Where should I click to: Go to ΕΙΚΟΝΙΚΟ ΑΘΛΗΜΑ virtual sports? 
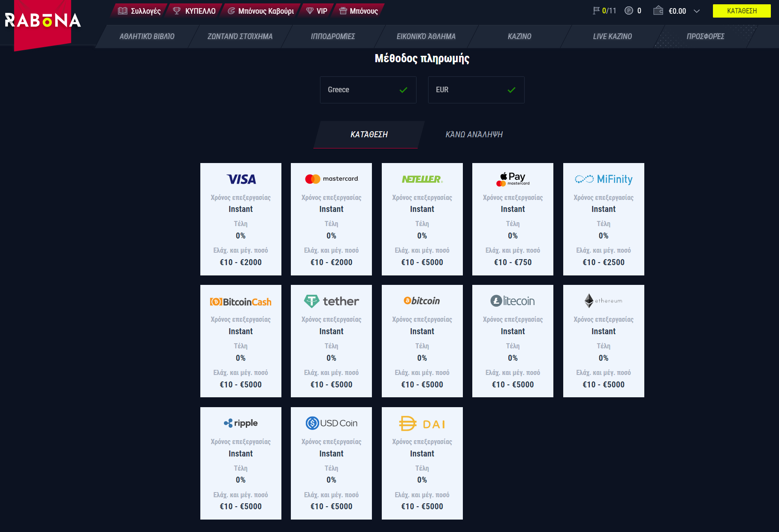tap(426, 36)
